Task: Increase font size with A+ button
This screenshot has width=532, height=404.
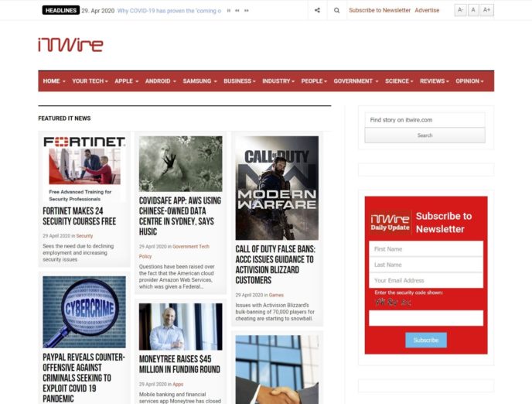Action: click(486, 10)
